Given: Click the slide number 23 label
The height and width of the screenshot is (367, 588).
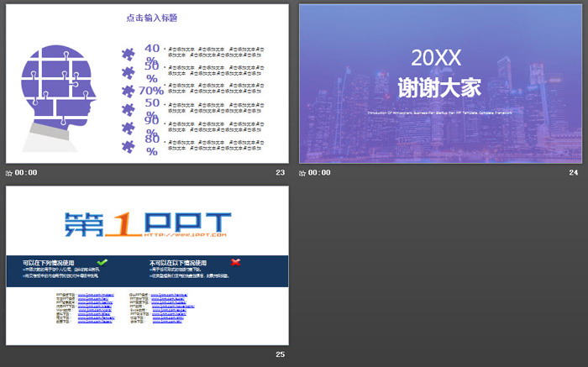Looking at the screenshot, I should (x=280, y=172).
